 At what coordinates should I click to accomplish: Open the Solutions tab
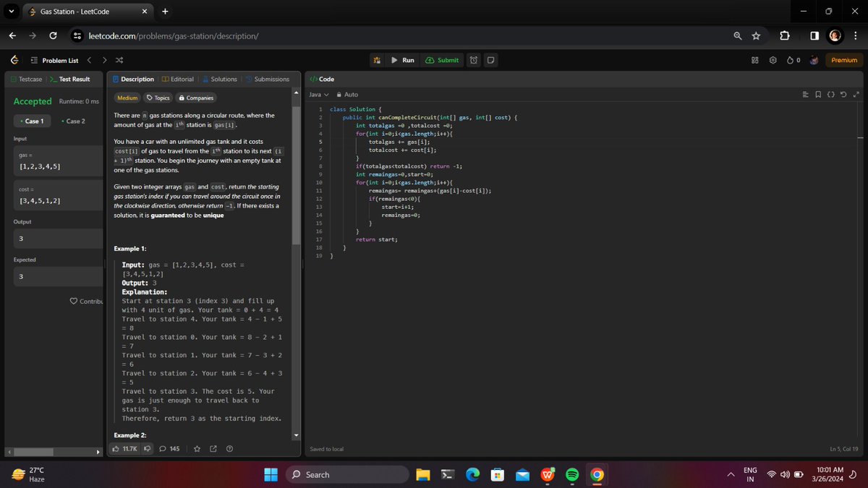click(x=219, y=79)
